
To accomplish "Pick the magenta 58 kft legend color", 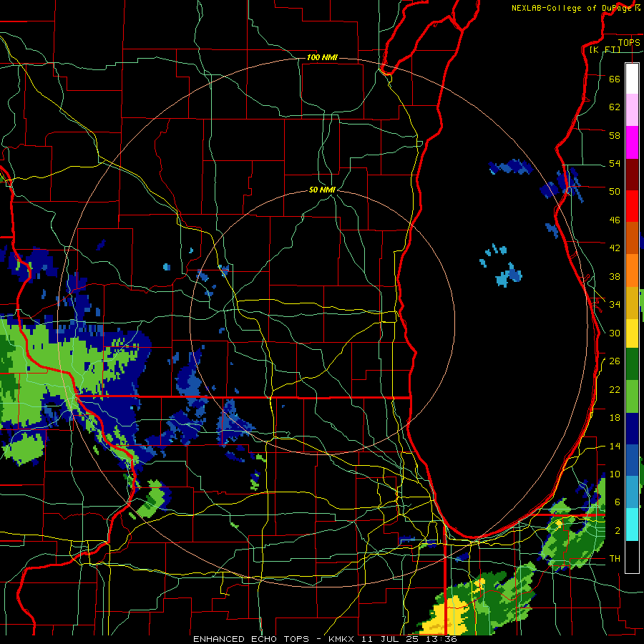I will [632, 142].
